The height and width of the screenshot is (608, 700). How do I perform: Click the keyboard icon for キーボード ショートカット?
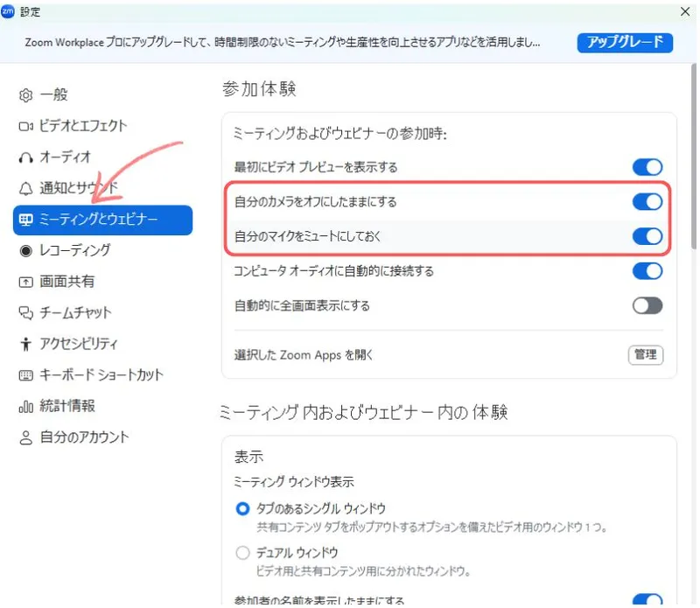(25, 375)
